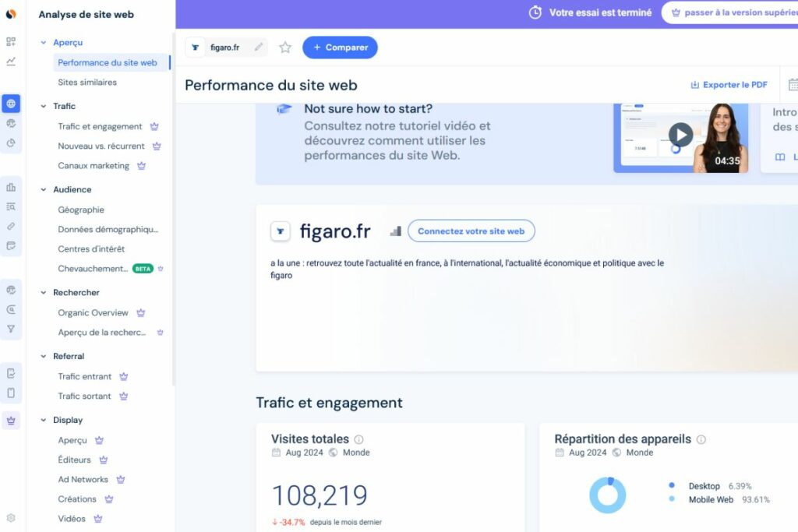
Task: Open Sites similaires in sidebar
Action: 87,83
